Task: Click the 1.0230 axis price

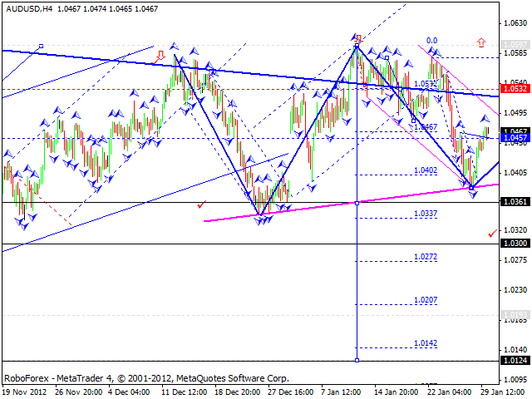Action: [x=515, y=290]
